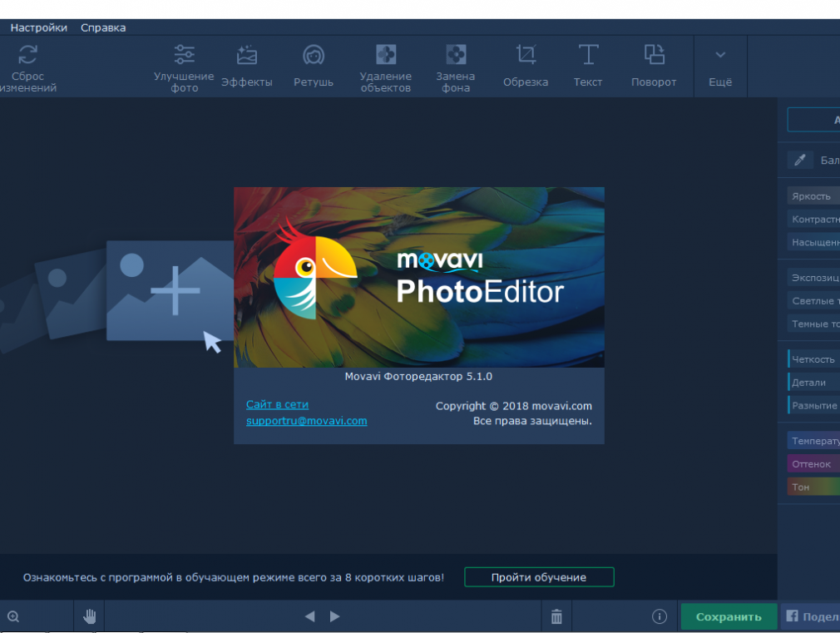Click the Movavi PhotoEditor splash image
Screen dimensions: 840x633
tap(419, 277)
